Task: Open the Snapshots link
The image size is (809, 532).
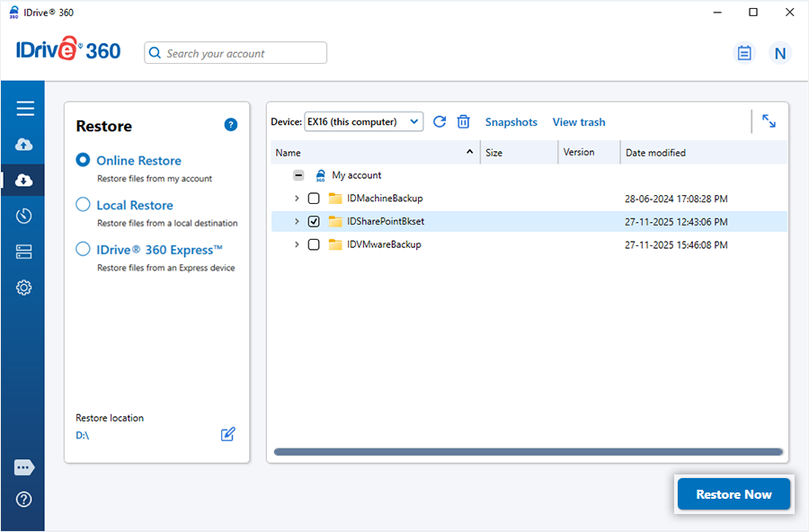Action: point(511,122)
